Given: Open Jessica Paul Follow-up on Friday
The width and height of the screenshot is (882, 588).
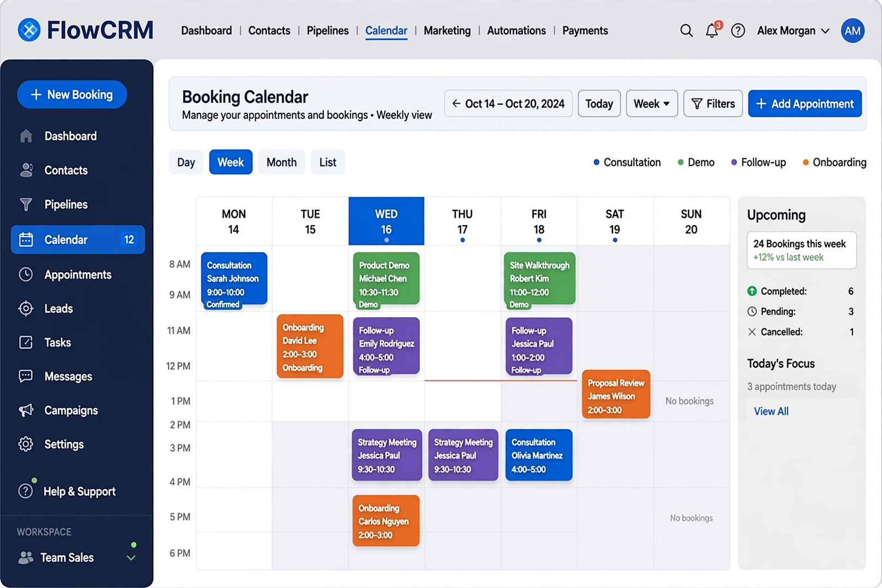Looking at the screenshot, I should tap(539, 346).
